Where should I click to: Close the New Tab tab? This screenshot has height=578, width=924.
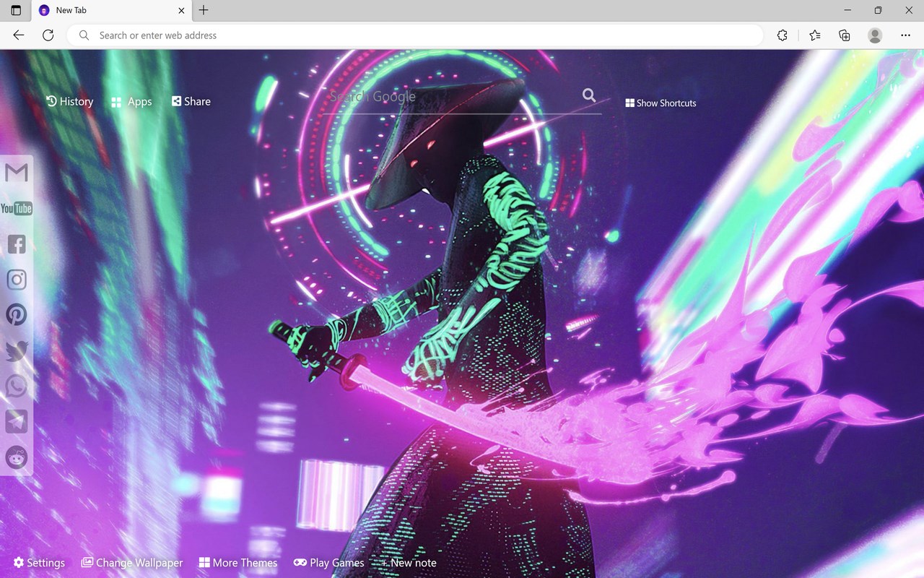tap(181, 10)
